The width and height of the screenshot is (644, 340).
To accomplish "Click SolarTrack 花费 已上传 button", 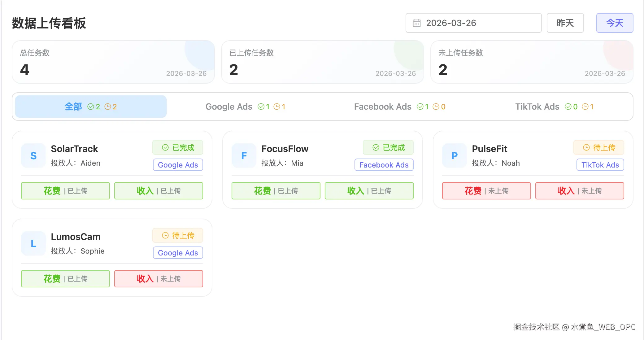I will 65,191.
